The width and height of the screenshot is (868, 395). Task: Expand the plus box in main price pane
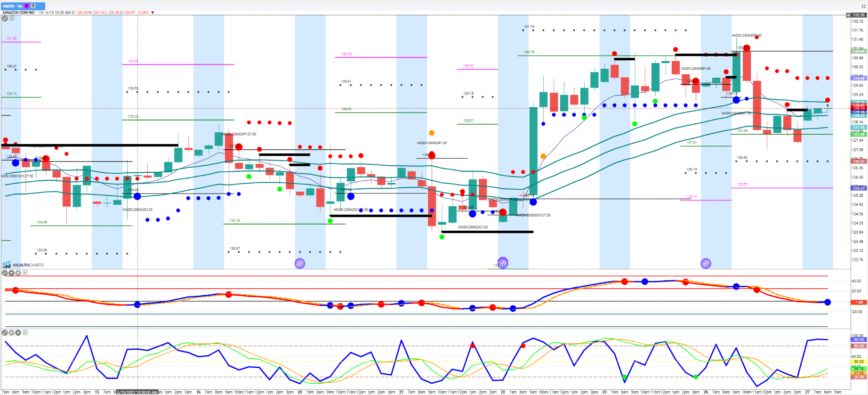(12, 18)
